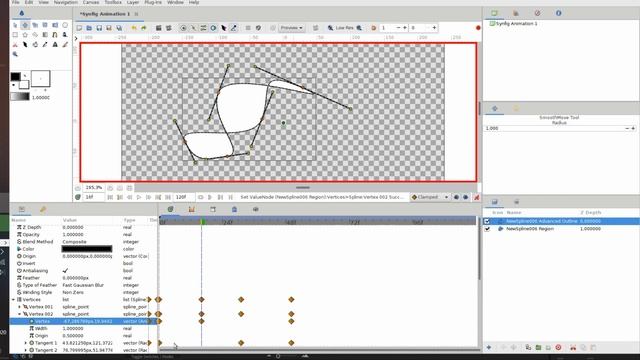
Task: Open the File menu
Action: [x=16, y=2]
